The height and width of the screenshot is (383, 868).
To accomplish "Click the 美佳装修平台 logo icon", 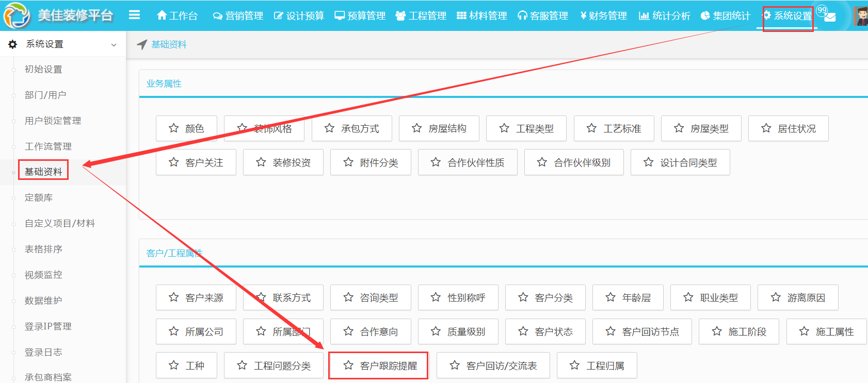I will [x=17, y=15].
